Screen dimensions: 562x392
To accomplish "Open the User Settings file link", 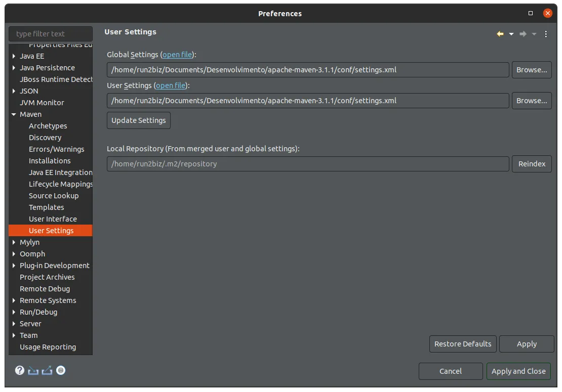I will 171,85.
